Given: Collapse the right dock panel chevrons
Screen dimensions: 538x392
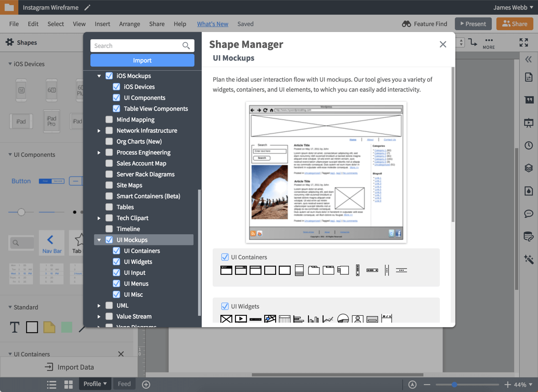Looking at the screenshot, I should (528, 59).
